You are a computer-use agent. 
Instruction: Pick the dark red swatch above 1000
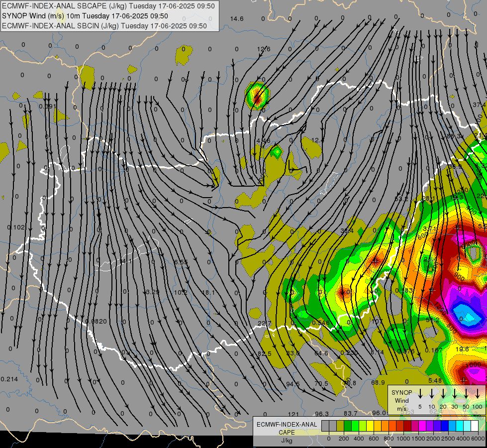[x=407, y=426]
